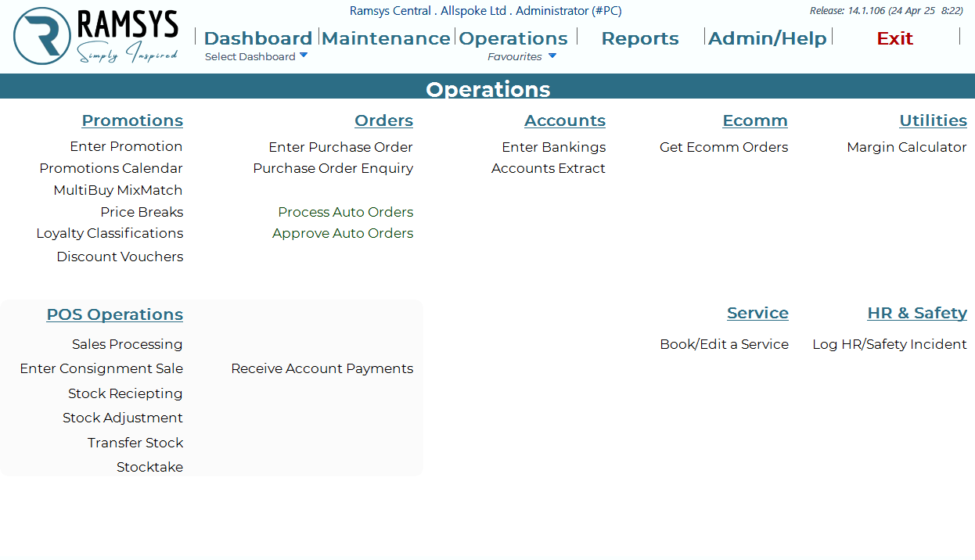Click the Ramsys Central Allspoke Ltd Administrator text
This screenshot has width=975, height=560.
(x=486, y=11)
